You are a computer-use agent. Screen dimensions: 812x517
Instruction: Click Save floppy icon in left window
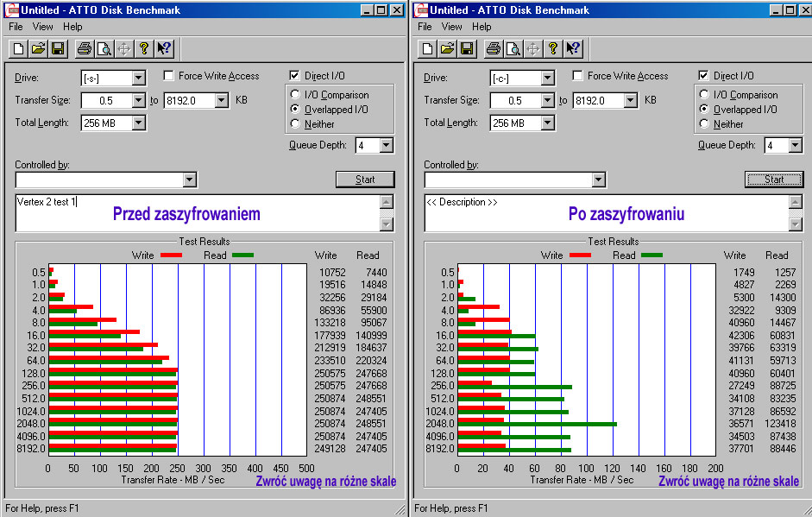[58, 48]
